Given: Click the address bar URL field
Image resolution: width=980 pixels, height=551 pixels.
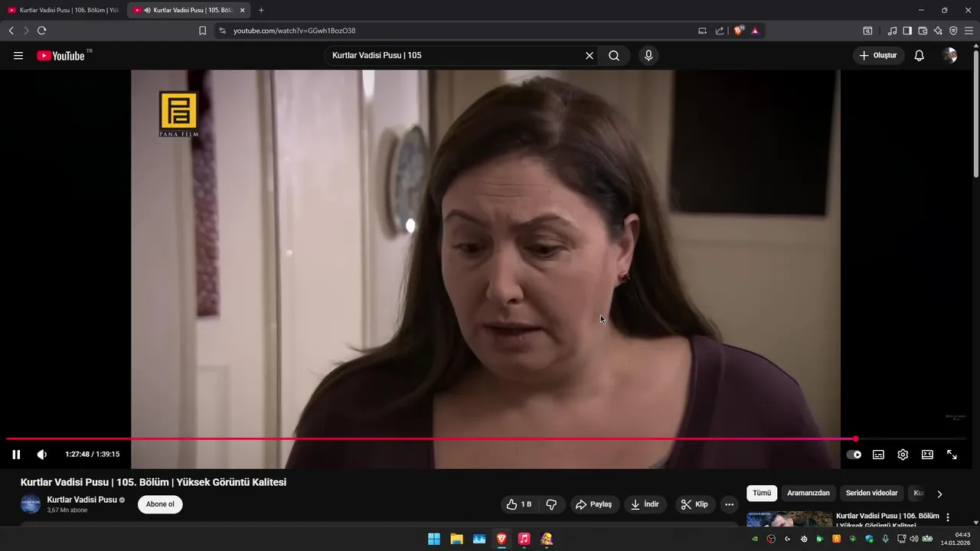Looking at the screenshot, I should [x=459, y=31].
